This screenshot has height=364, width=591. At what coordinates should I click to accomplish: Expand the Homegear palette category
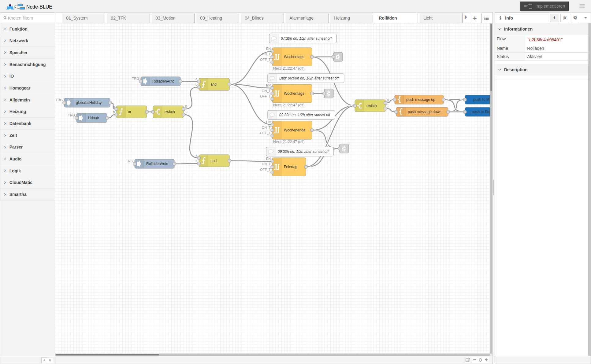coord(28,88)
